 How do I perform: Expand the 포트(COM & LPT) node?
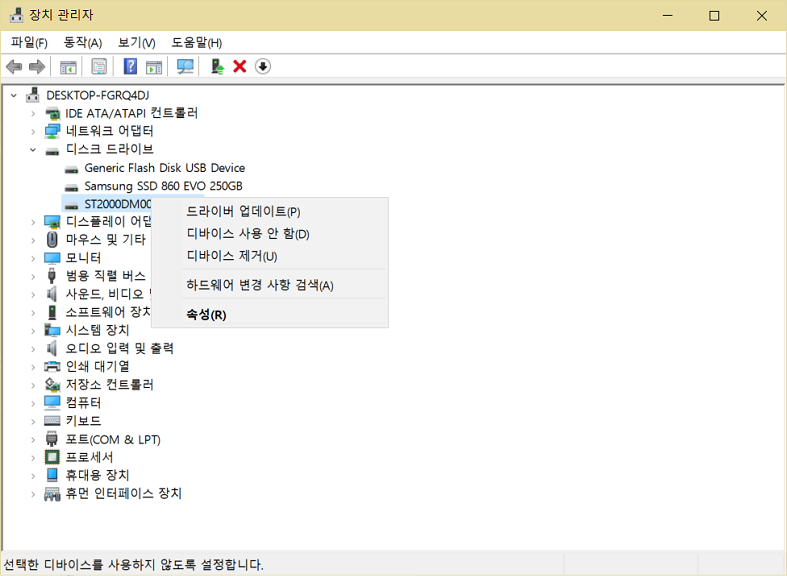click(x=33, y=440)
